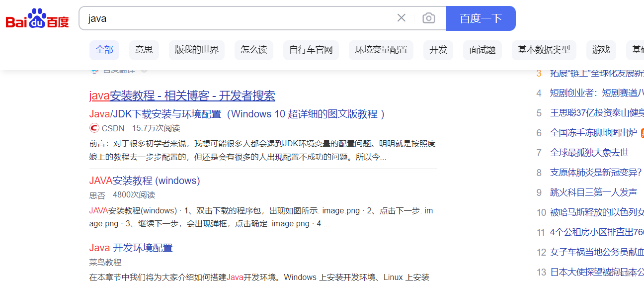Viewport: 644px width, 281px height.
Task: Select the 自行车官网 filter tab
Action: click(x=311, y=50)
